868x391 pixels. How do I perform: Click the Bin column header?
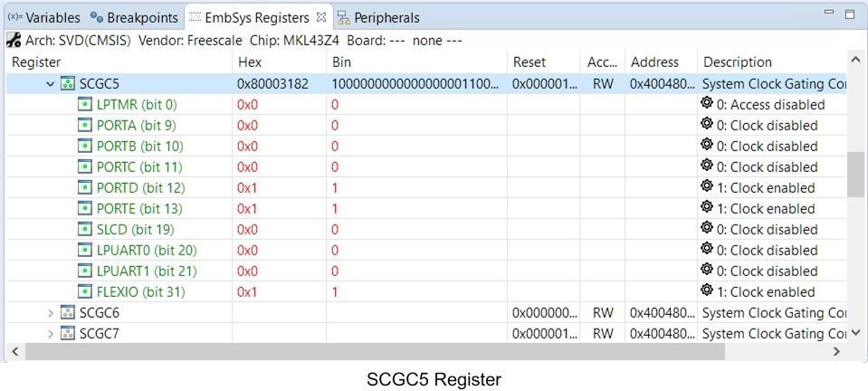342,62
